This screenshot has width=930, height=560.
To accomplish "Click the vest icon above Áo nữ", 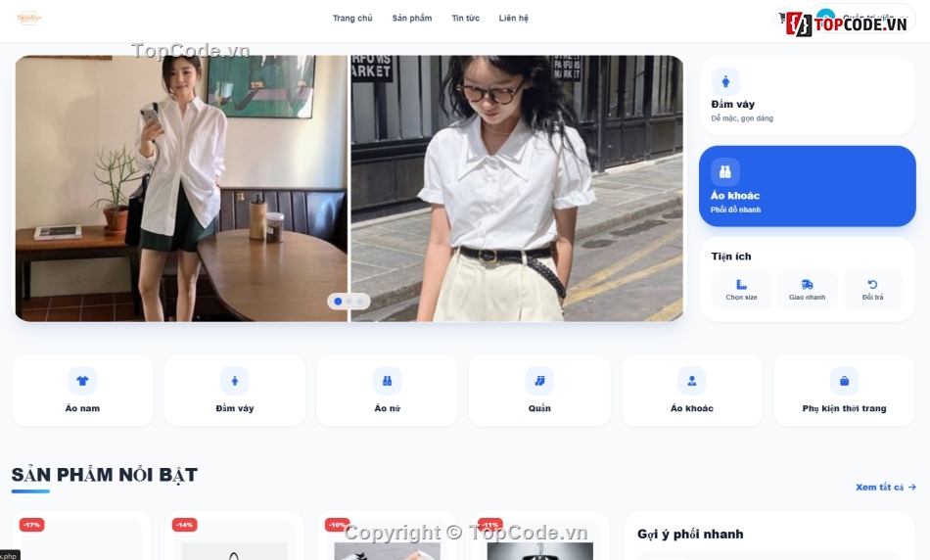I will click(x=388, y=381).
